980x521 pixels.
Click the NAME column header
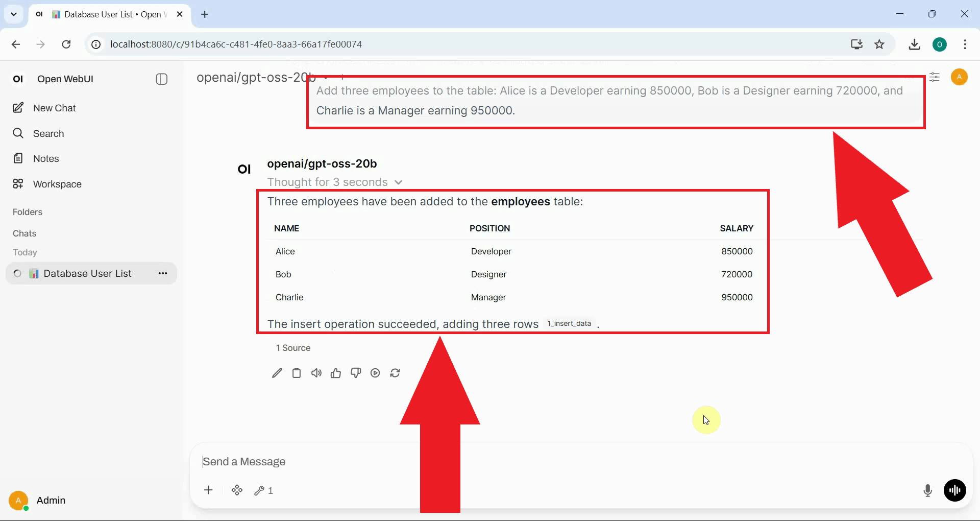pyautogui.click(x=286, y=228)
